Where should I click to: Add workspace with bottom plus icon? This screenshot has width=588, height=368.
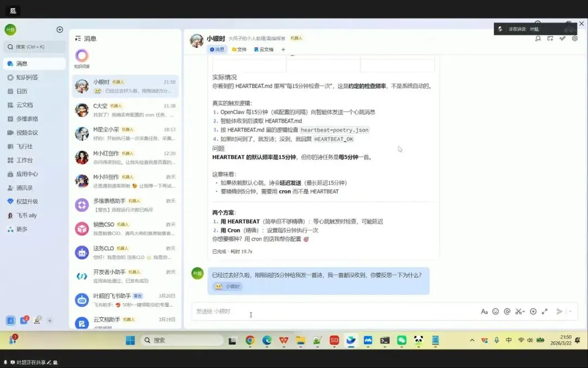[50, 321]
